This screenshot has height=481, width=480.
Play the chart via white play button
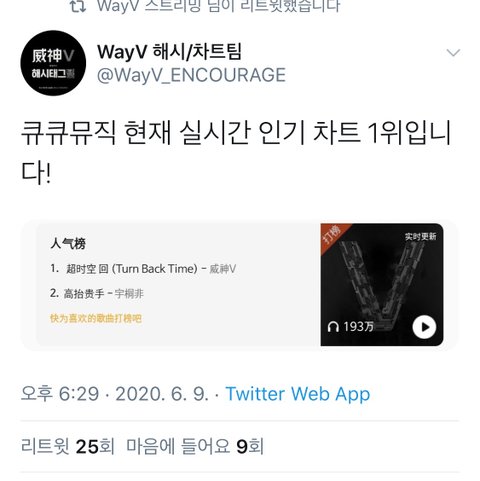(x=424, y=327)
